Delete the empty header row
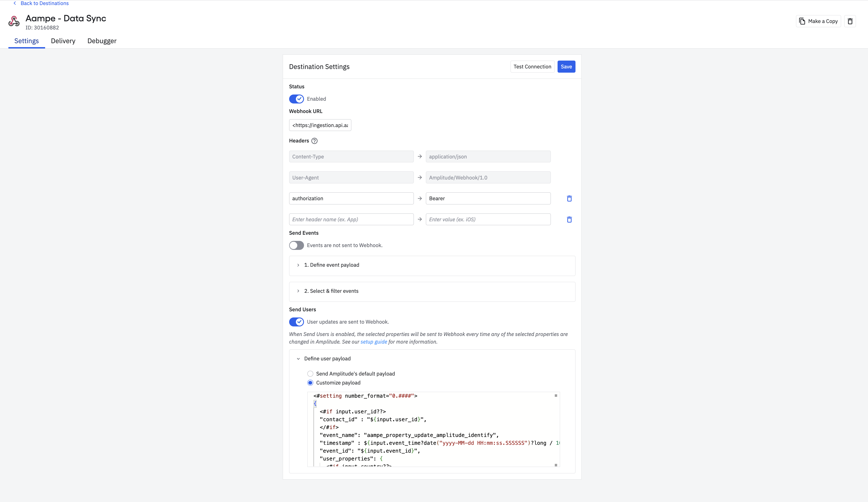The height and width of the screenshot is (502, 868). tap(569, 220)
